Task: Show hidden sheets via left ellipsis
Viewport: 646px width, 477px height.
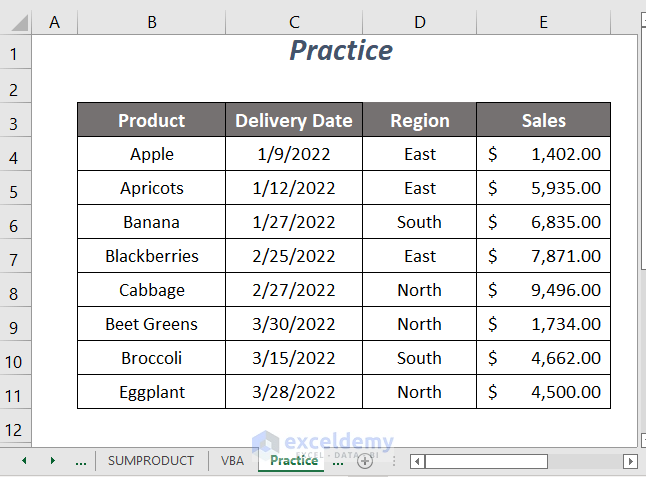Action: [x=81, y=461]
